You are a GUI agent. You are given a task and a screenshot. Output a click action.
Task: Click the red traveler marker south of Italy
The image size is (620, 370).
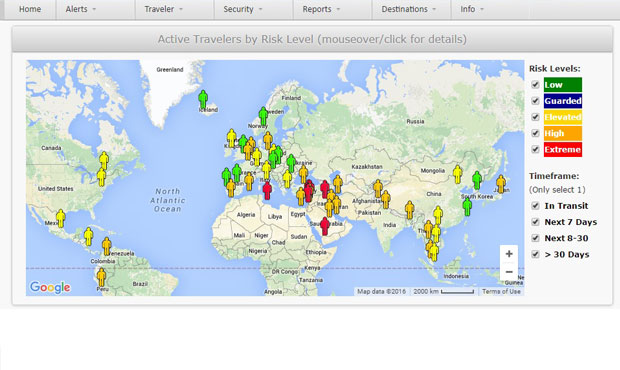pyautogui.click(x=267, y=191)
